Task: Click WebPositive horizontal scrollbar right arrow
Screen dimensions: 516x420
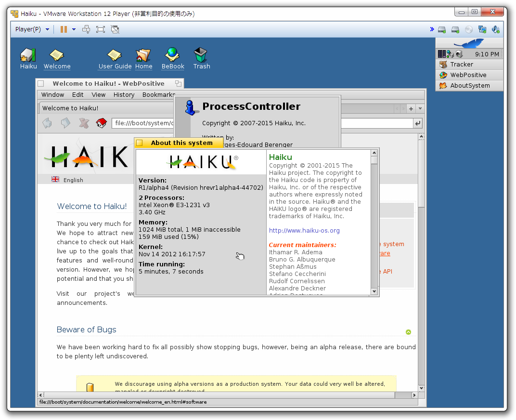Action: [x=414, y=395]
